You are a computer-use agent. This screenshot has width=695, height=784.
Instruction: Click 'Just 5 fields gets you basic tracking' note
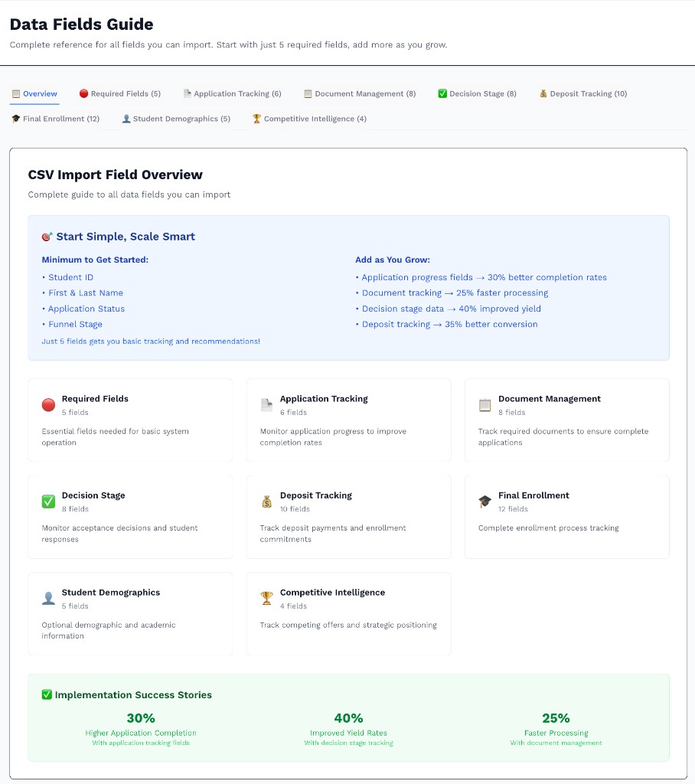coord(151,341)
